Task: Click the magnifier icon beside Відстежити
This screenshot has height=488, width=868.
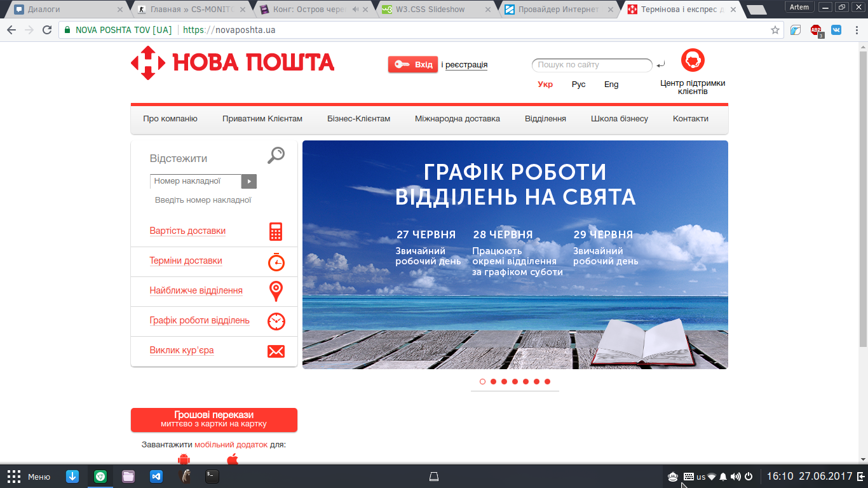Action: pyautogui.click(x=276, y=155)
